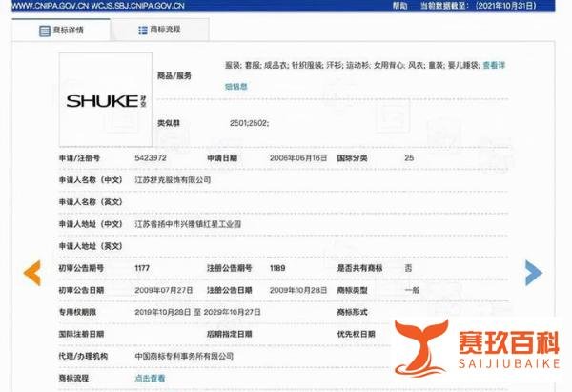Viewport: 572px width, 392px height.
Task: Click the 商品/服务 label
Action: pyautogui.click(x=174, y=76)
